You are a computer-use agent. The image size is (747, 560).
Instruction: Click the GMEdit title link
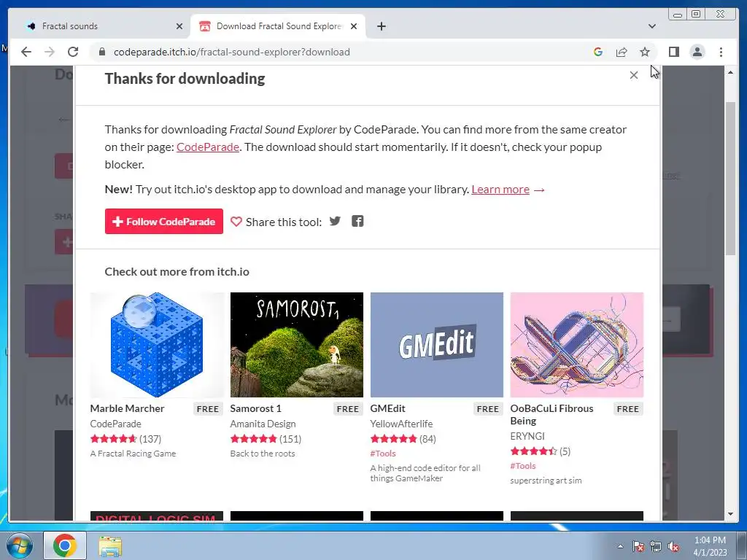pos(388,408)
